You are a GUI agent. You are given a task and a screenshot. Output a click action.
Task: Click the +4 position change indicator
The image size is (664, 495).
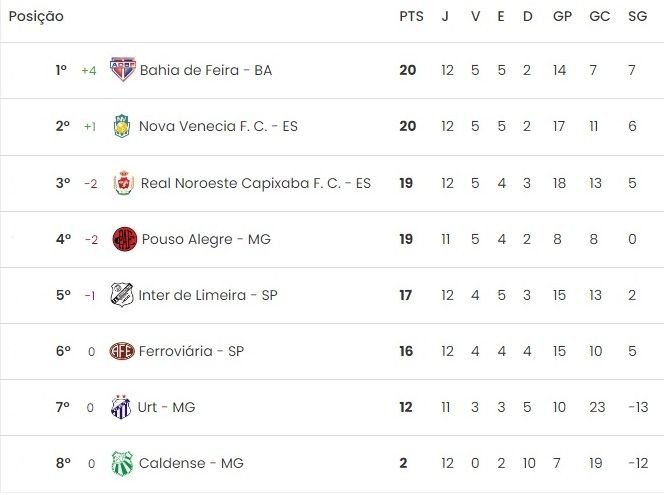tap(89, 70)
